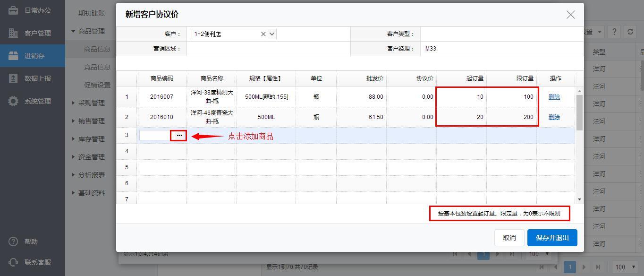Image resolution: width=644 pixels, height=276 pixels.
Task: Click the 日常办公 briefcase sidebar icon
Action: pos(13,10)
